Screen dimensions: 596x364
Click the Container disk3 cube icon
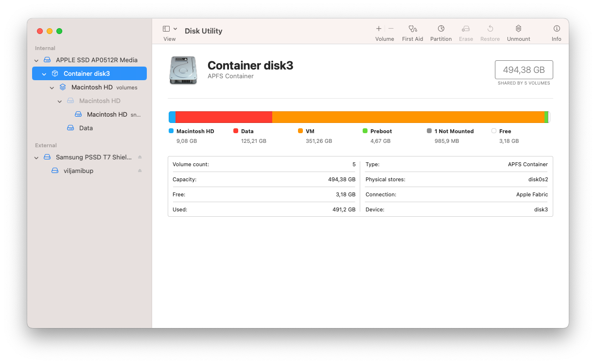coord(55,74)
